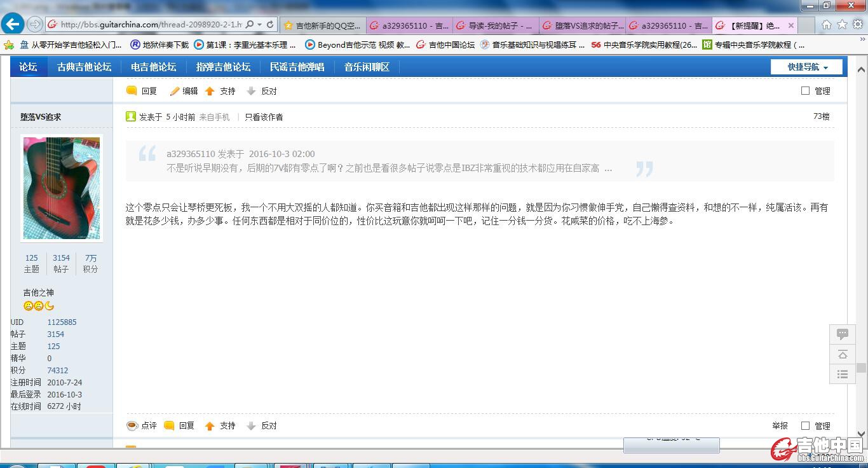Expand the 快捷导航 dropdown
Screen dimensions: 868x468
click(x=807, y=67)
